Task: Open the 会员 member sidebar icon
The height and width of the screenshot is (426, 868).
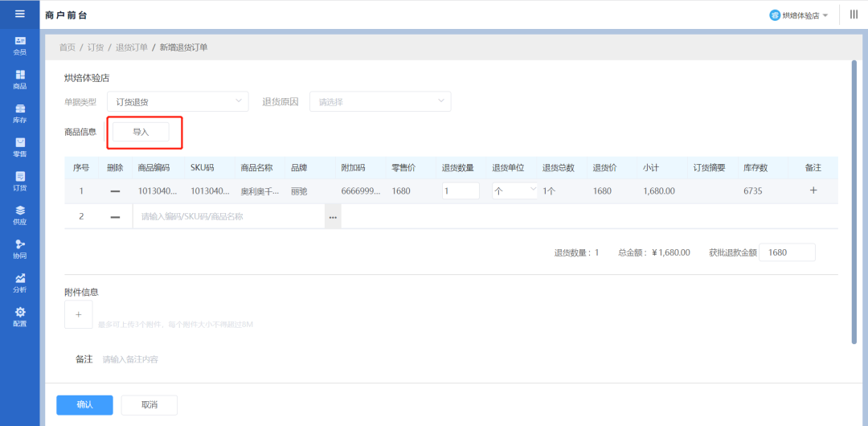Action: tap(19, 45)
